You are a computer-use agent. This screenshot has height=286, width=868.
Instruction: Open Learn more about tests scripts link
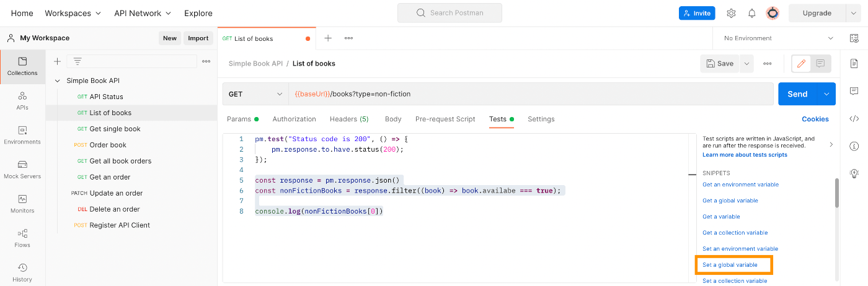coord(745,155)
